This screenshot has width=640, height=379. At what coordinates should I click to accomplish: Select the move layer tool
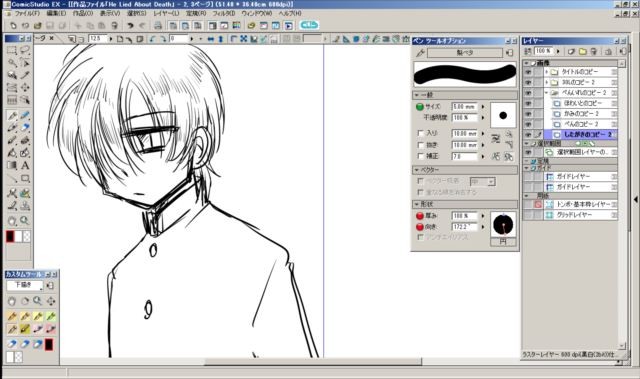25,87
